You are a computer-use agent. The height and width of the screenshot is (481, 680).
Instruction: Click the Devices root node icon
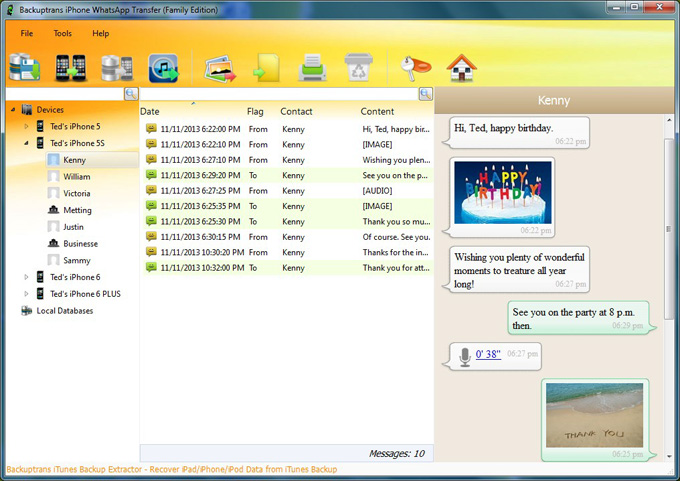tap(27, 109)
